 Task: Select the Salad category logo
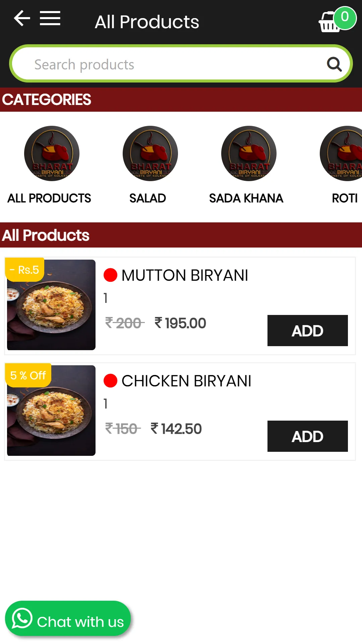coord(150,153)
